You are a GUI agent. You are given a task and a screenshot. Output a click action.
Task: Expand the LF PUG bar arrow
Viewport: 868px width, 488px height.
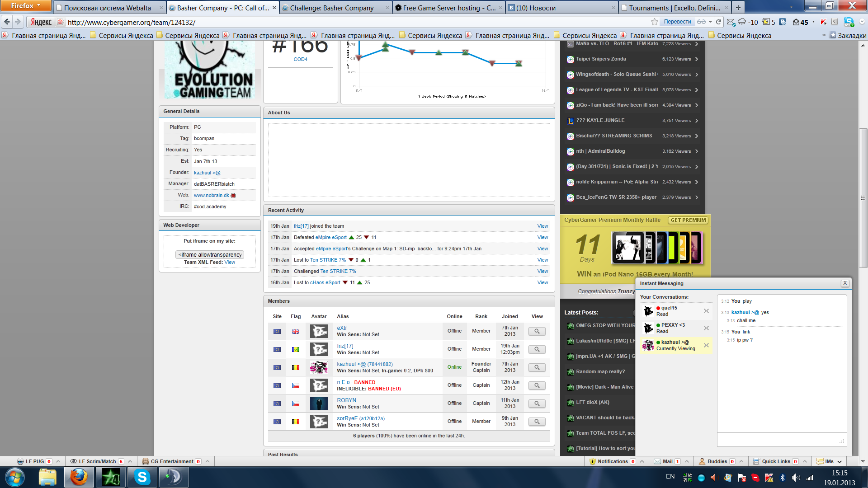click(58, 461)
